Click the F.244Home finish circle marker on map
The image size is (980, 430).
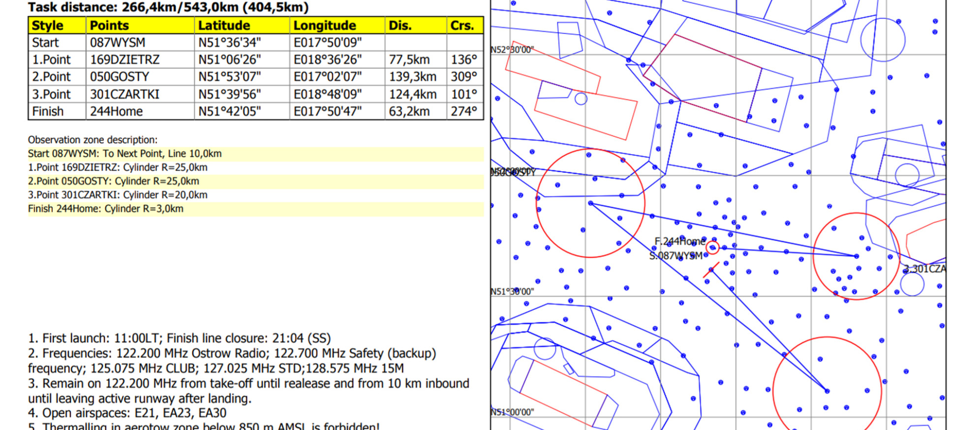pyautogui.click(x=712, y=247)
